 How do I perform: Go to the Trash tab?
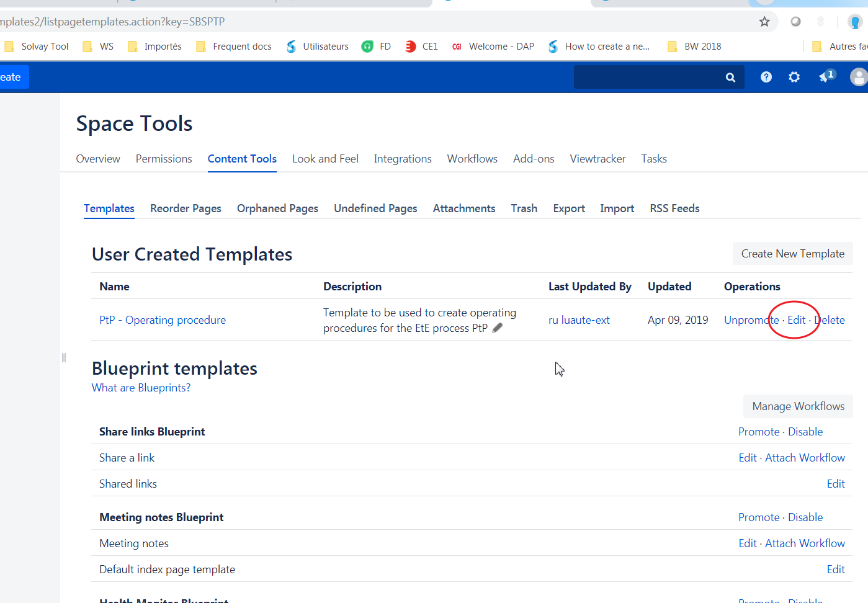click(524, 208)
